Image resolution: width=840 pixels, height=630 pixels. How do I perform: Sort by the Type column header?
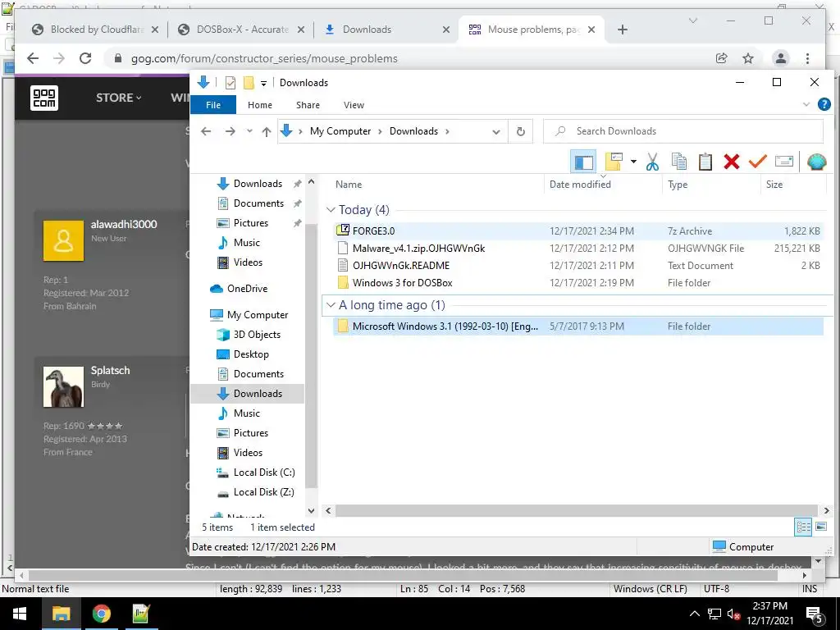point(678,185)
